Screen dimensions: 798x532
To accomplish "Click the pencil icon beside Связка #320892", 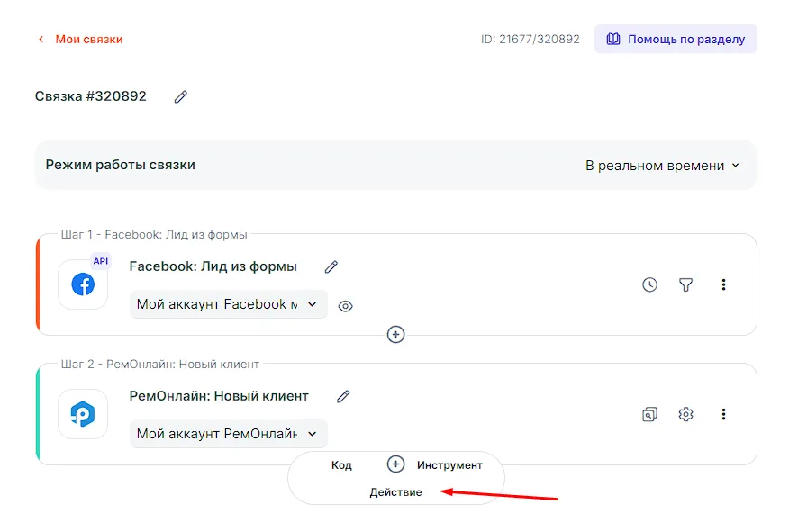I will (x=181, y=96).
